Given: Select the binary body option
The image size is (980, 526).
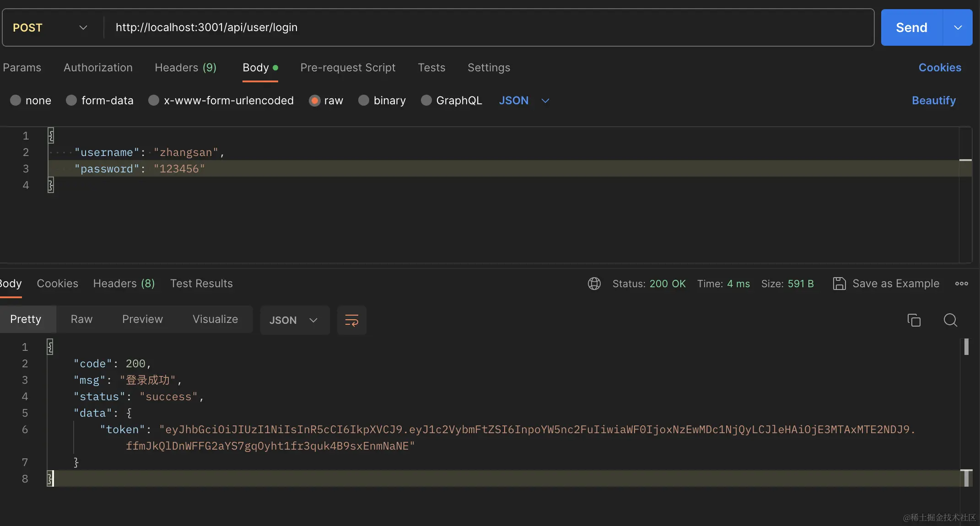Looking at the screenshot, I should click(x=364, y=100).
